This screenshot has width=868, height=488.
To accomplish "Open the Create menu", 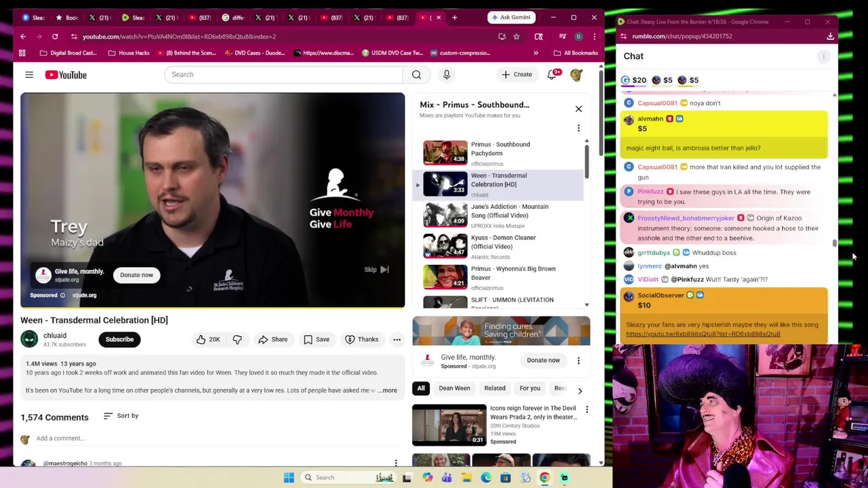I will pyautogui.click(x=517, y=75).
